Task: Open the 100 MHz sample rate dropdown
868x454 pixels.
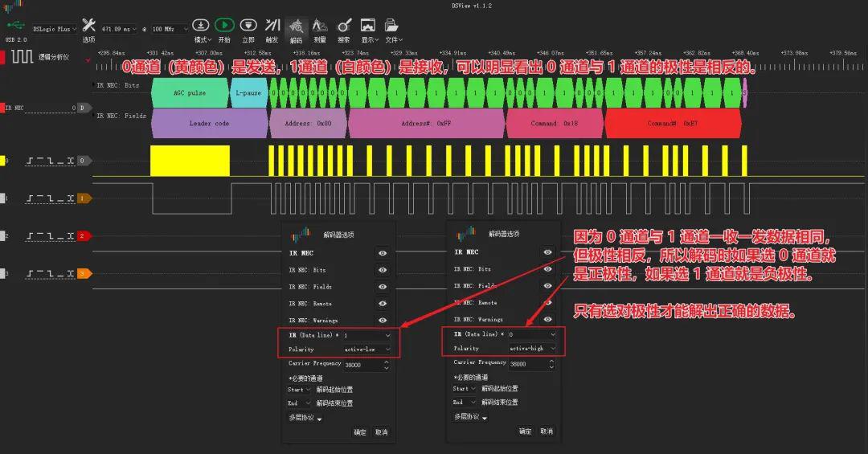Action: pos(170,29)
